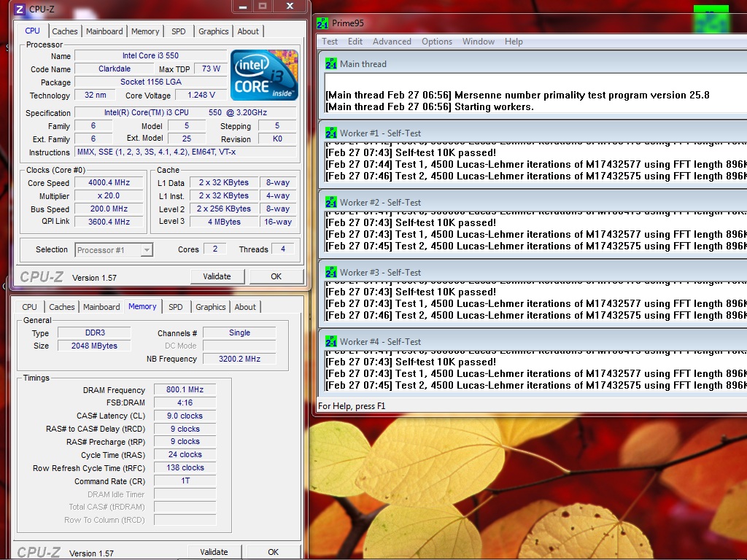Switch to Mainboard tab in upper CPU-Z window

pyautogui.click(x=104, y=31)
